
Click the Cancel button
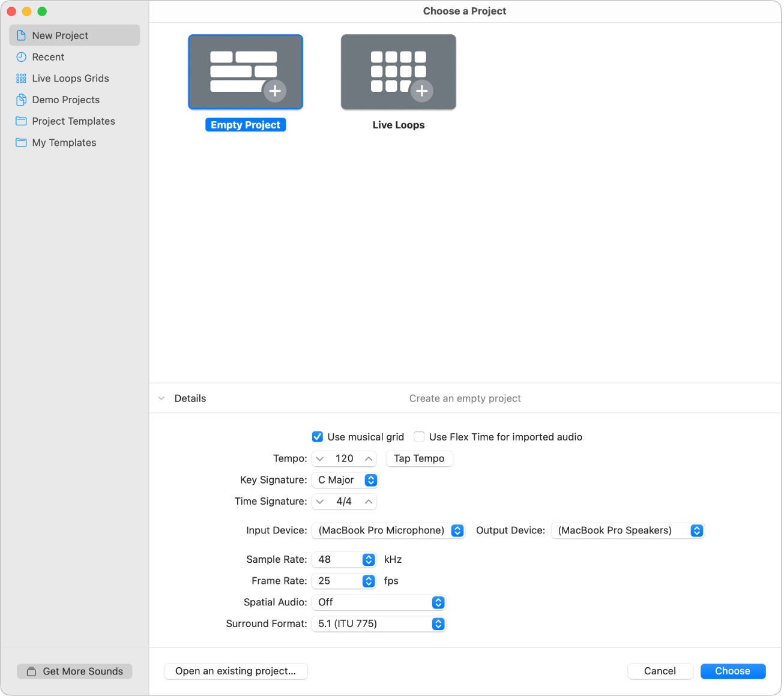[x=660, y=671]
